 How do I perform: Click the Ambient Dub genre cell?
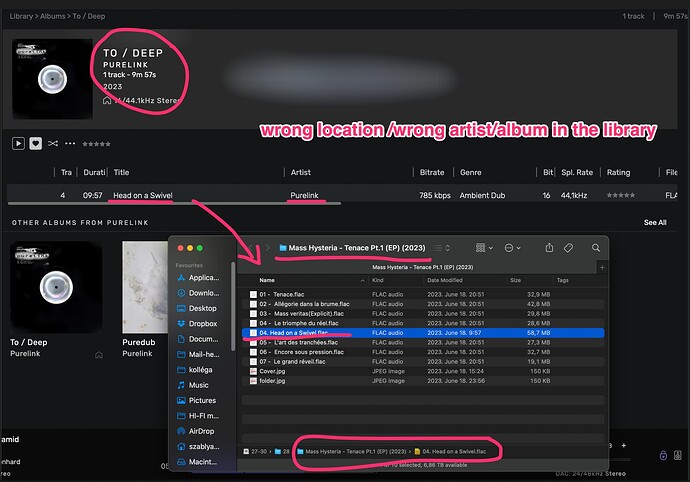[482, 195]
